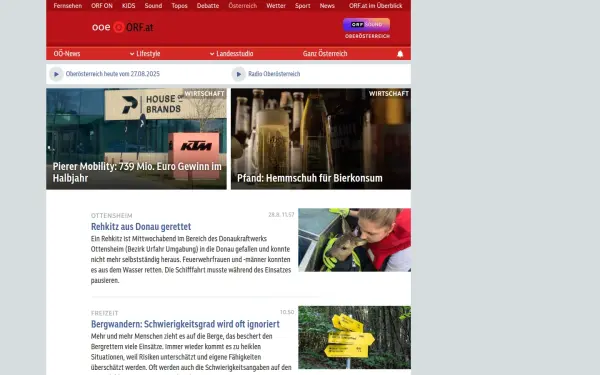Open the OÖ-News section
Image resolution: width=600 pixels, height=375 pixels.
pos(67,54)
